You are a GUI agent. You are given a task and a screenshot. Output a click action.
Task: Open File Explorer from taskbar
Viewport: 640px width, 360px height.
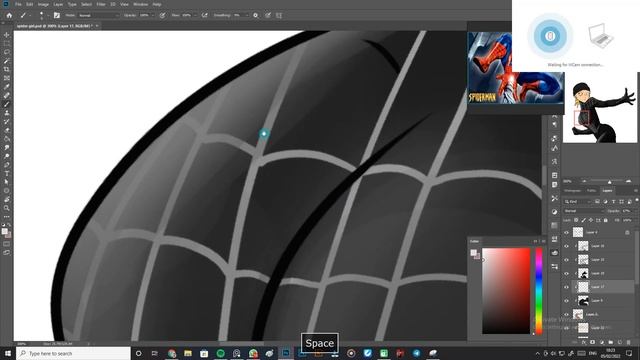[x=188, y=353]
